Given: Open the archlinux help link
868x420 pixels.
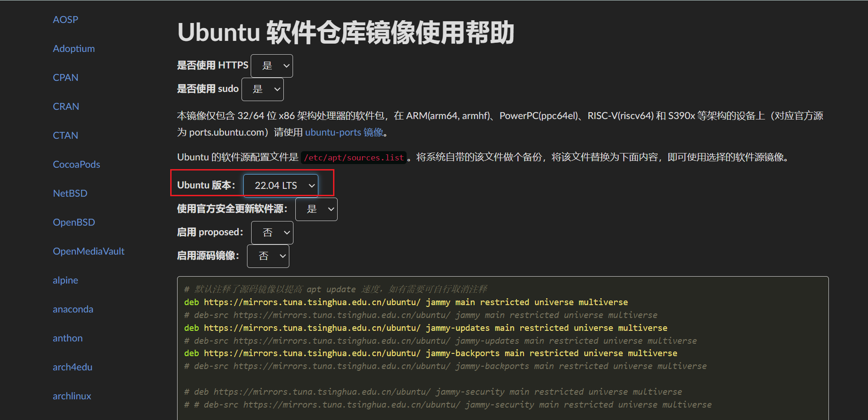Looking at the screenshot, I should click(72, 396).
